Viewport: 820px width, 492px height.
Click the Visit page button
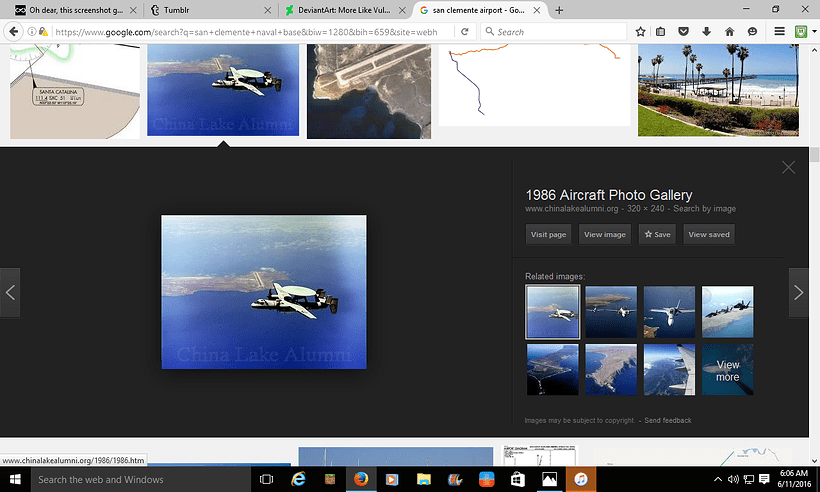(548, 234)
